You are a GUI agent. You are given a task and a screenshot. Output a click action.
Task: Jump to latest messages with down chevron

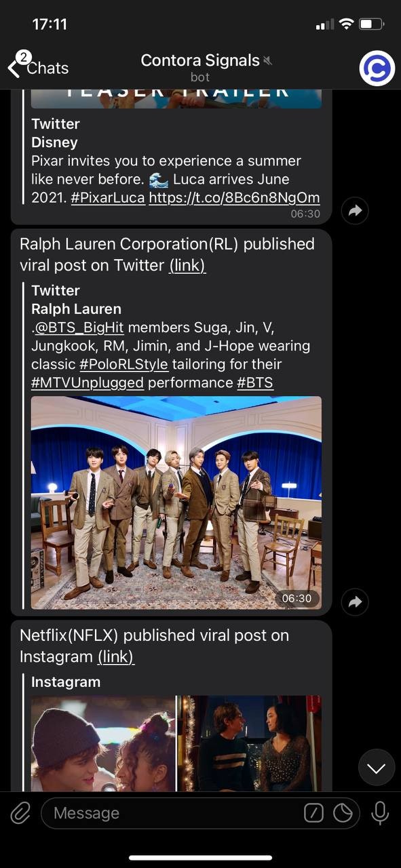coord(377,768)
